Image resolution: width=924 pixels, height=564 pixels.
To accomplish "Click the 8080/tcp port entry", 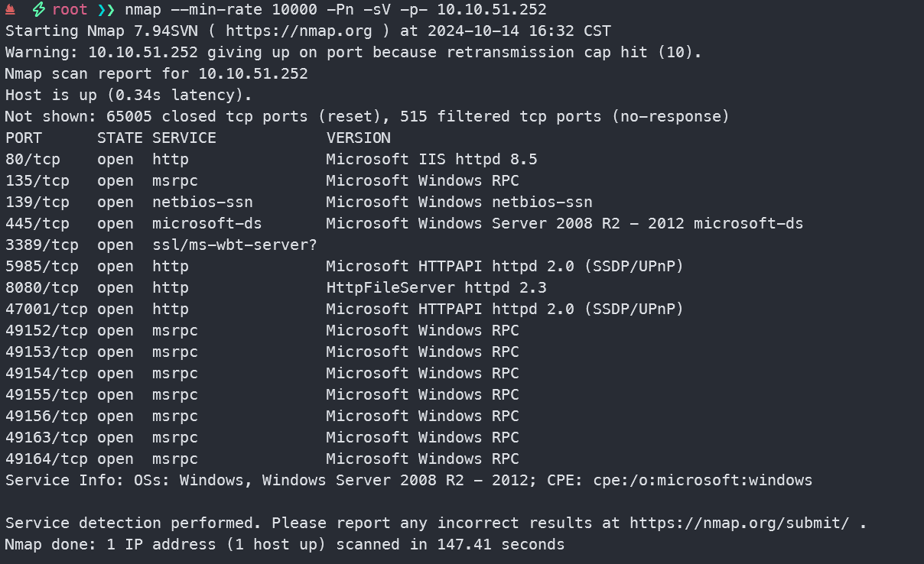I will [x=37, y=288].
